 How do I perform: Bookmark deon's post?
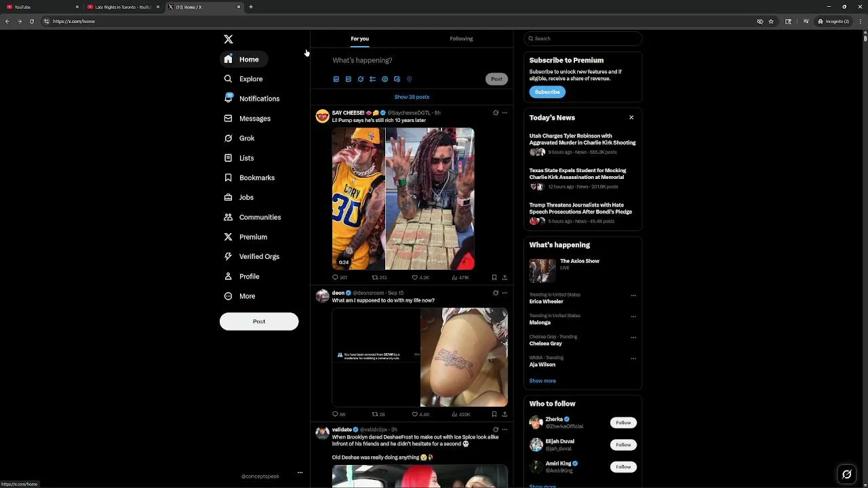click(x=494, y=414)
